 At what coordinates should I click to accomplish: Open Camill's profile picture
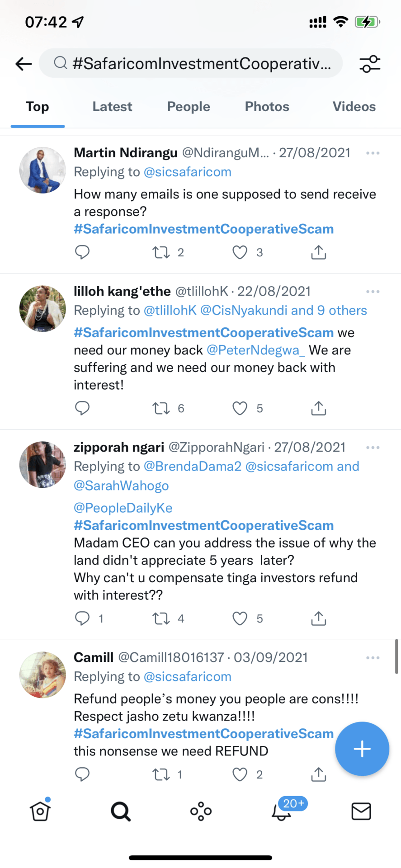(42, 675)
